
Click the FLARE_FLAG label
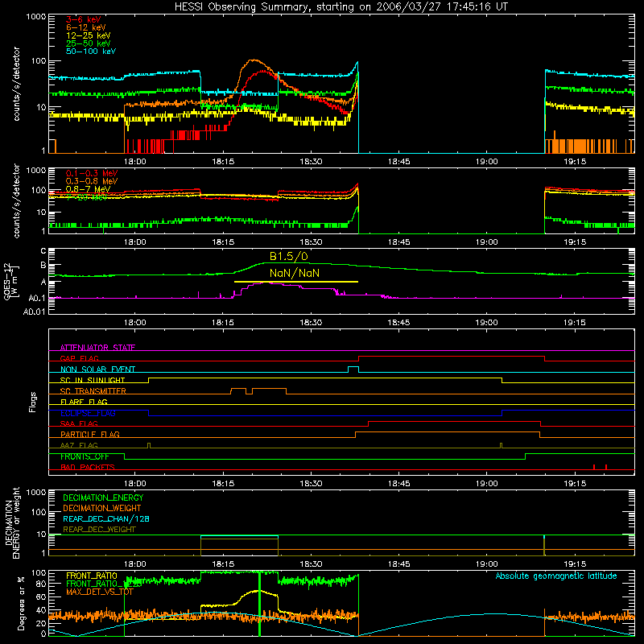[84, 402]
